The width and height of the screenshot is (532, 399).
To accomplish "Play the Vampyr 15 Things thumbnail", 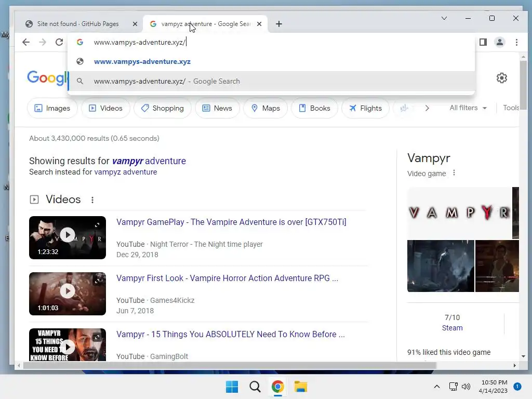I will [68, 344].
